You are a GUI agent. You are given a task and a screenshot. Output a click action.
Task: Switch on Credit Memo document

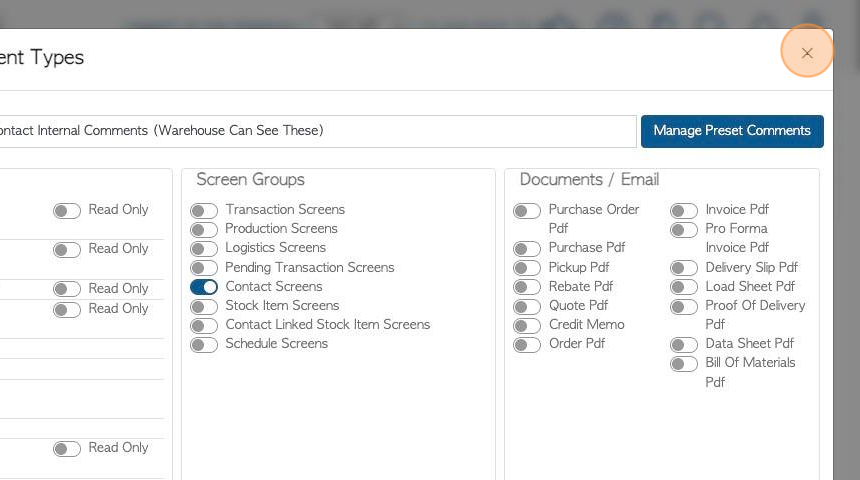(x=527, y=326)
